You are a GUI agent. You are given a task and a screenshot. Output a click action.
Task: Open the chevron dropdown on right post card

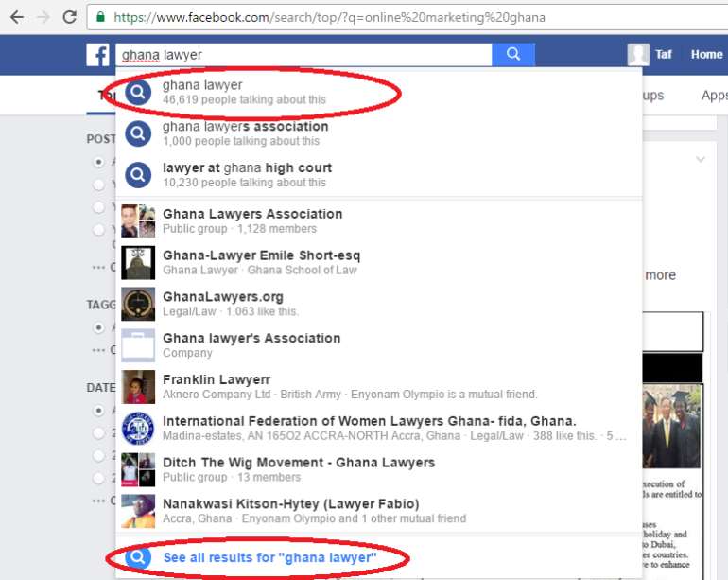tap(701, 159)
